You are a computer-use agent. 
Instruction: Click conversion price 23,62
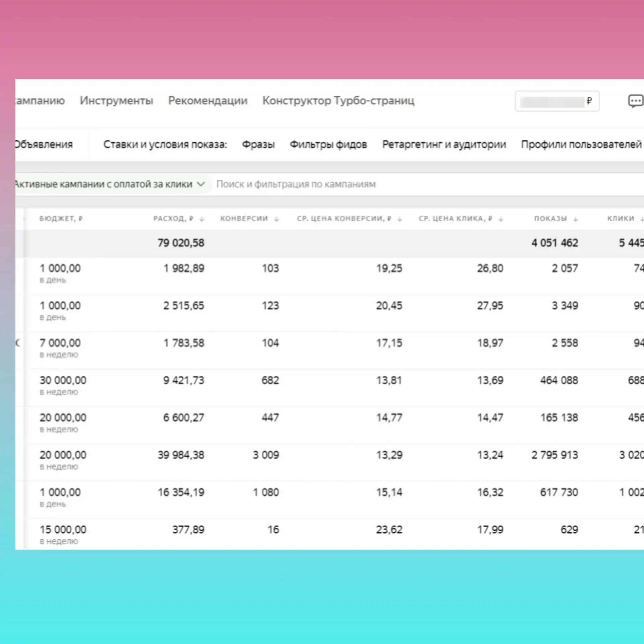coord(389,530)
